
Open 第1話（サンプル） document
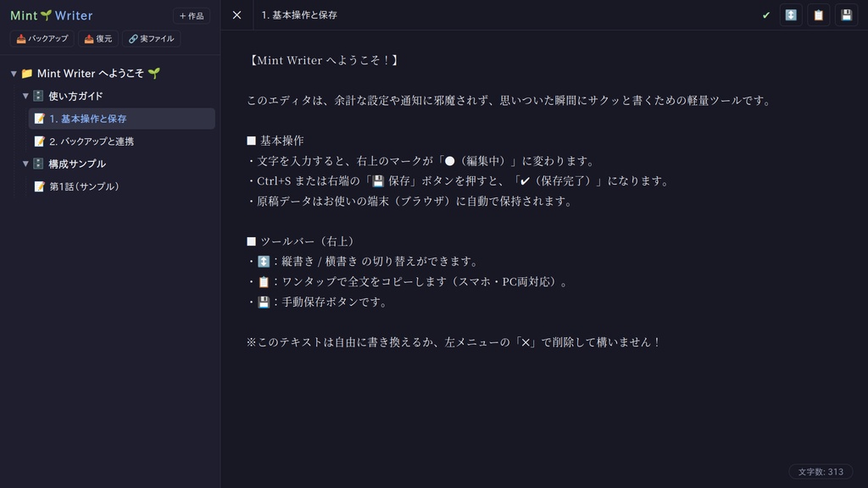tap(122, 186)
